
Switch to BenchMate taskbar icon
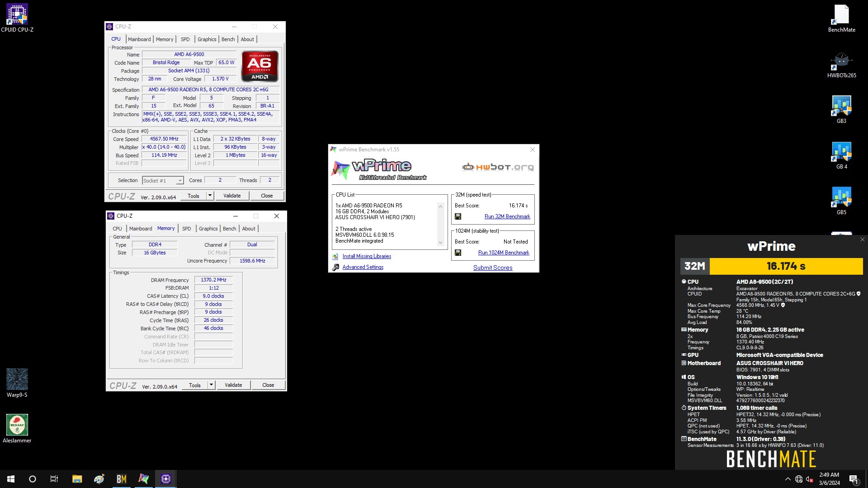[122, 479]
